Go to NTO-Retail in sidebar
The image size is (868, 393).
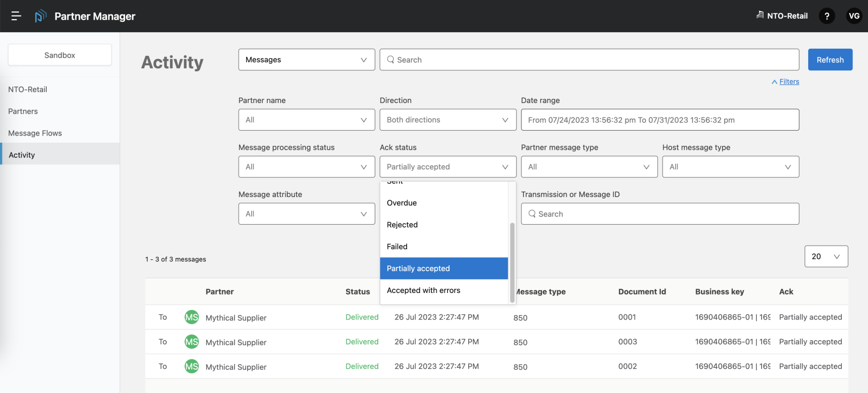(x=60, y=89)
